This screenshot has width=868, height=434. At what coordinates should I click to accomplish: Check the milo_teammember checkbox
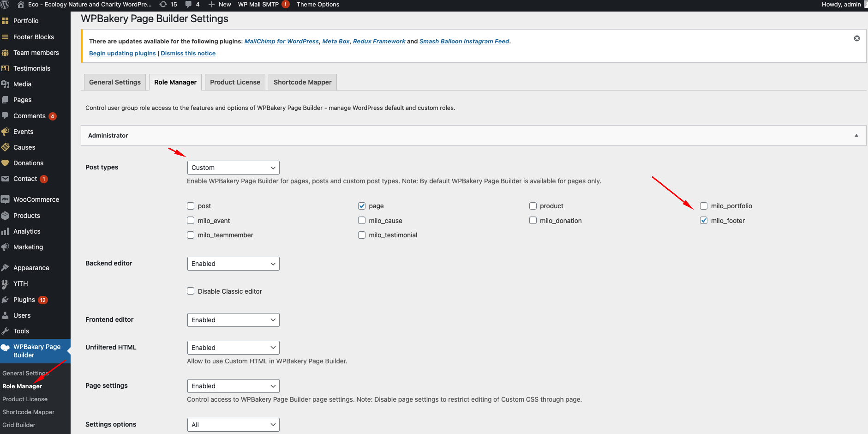191,235
